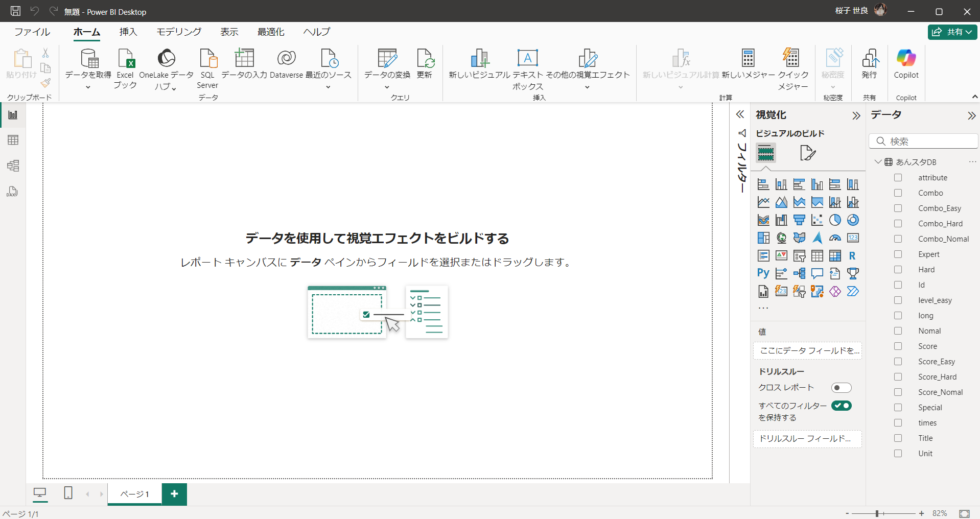Open the Excel ブック data source
This screenshot has height=519, width=980.
[x=125, y=69]
